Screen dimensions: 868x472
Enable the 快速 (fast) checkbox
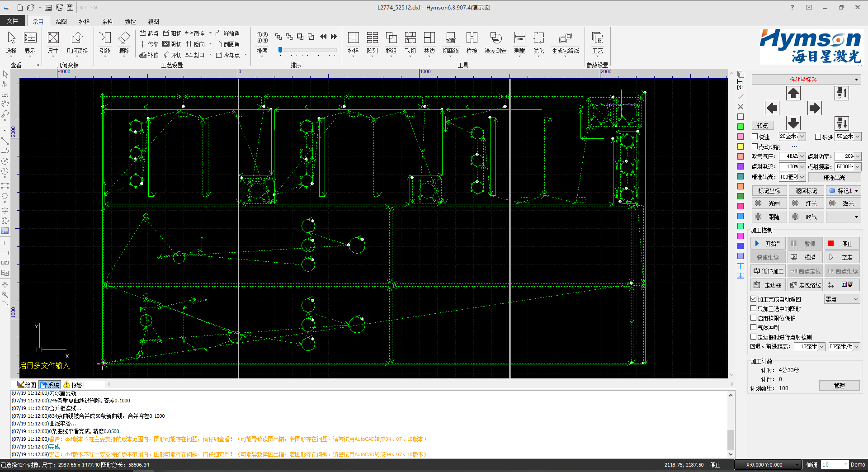coord(755,137)
